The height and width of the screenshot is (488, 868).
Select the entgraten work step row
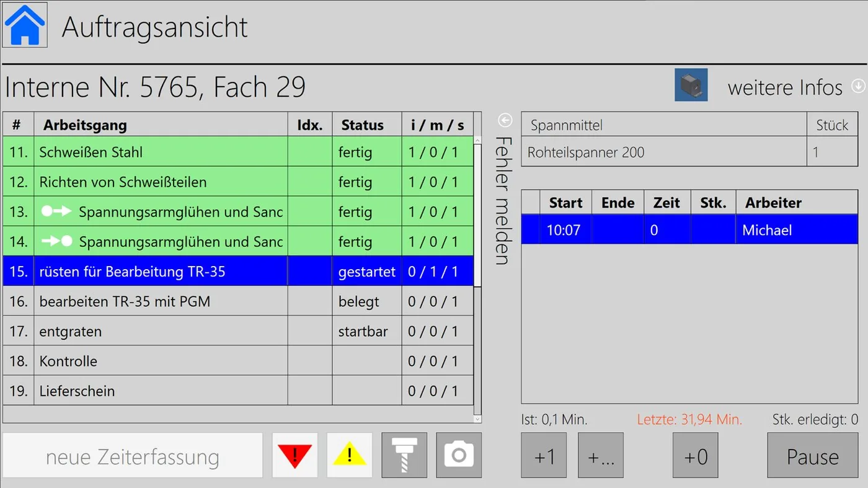(238, 331)
